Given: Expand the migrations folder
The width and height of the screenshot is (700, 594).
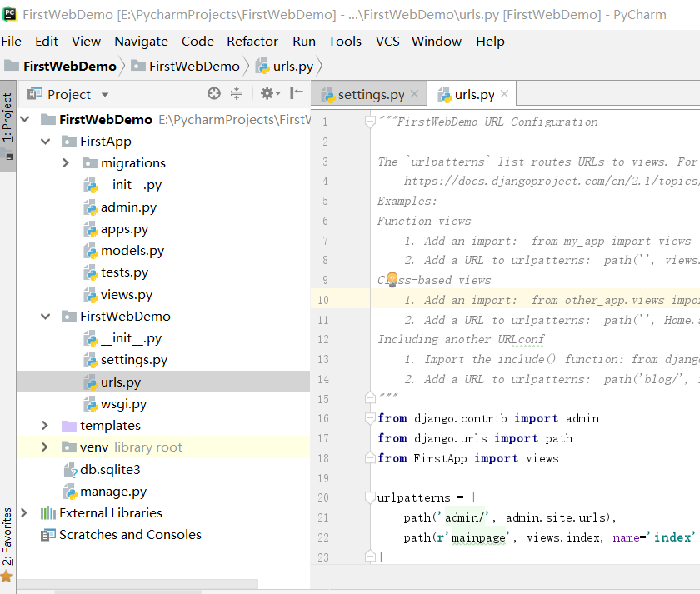Looking at the screenshot, I should tap(66, 163).
